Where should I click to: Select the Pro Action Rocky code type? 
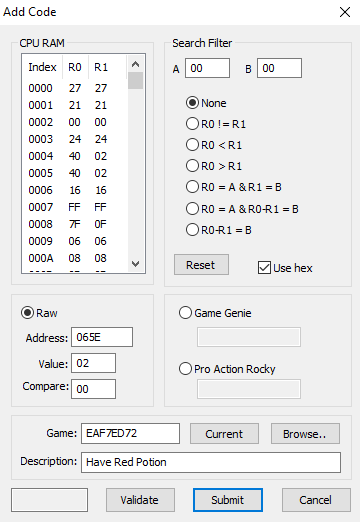point(227,369)
